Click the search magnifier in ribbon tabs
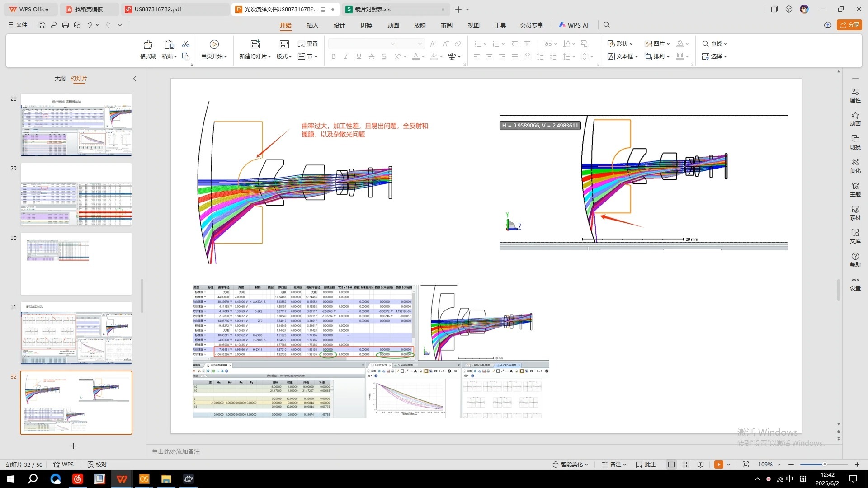 [607, 25]
